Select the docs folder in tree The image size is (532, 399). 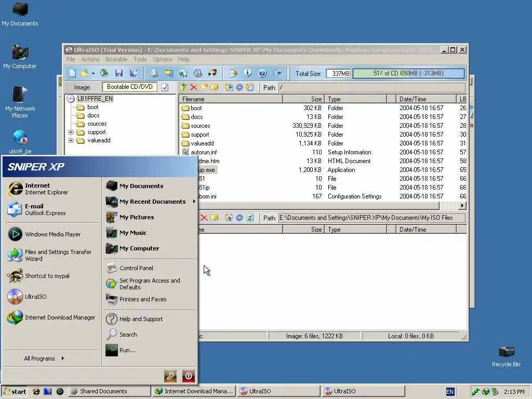[94, 115]
